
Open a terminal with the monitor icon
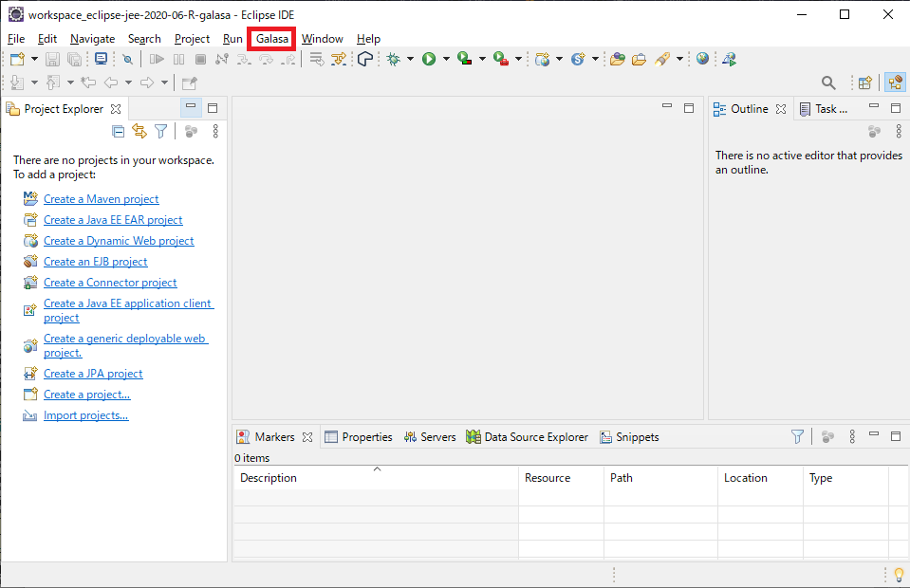coord(101,59)
